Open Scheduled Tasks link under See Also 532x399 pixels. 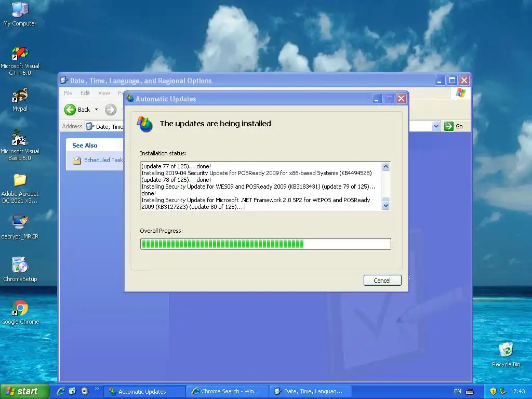click(103, 160)
